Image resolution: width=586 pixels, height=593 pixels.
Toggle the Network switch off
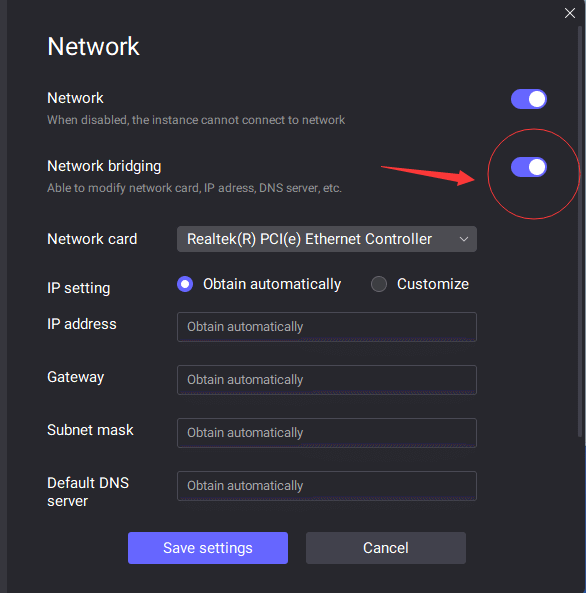point(528,99)
